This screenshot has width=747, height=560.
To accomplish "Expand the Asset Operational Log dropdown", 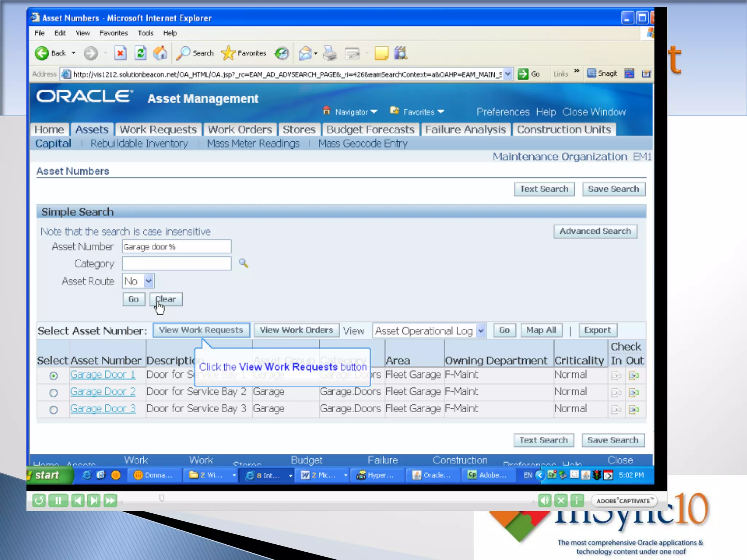I will pos(481,331).
